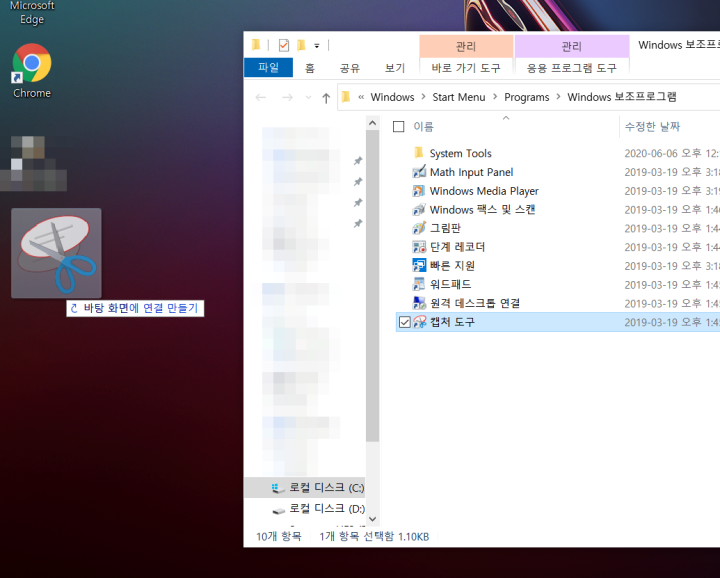Open the 파일 ribbon tab
The height and width of the screenshot is (578, 720).
point(268,67)
